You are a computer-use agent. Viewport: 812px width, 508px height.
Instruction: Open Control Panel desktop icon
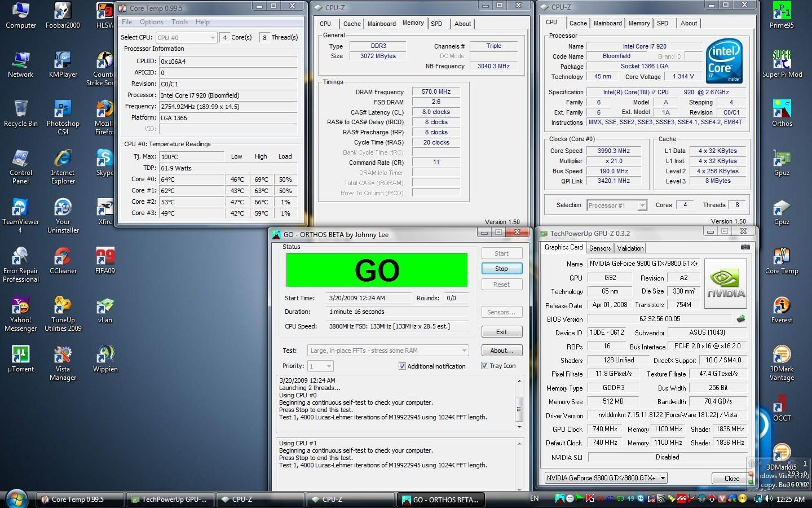pos(21,167)
